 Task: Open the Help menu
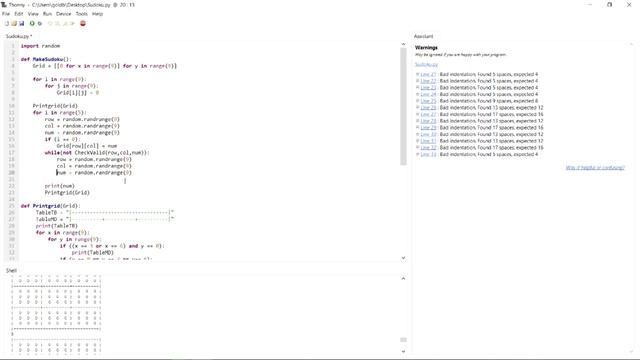click(98, 14)
